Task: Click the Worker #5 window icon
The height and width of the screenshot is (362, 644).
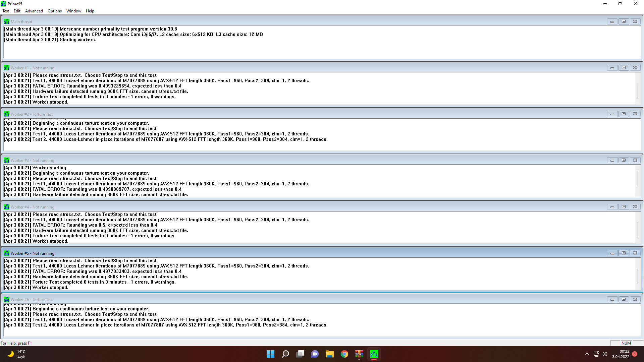Action: [7, 253]
